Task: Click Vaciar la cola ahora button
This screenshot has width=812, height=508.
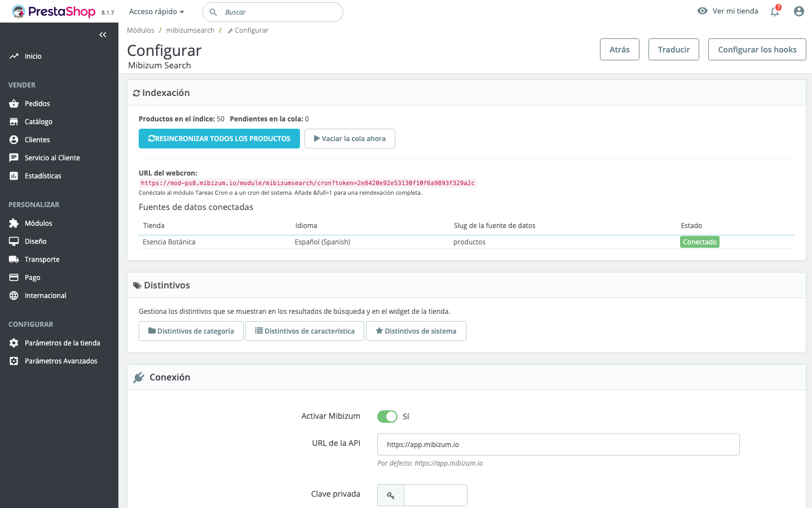Action: pyautogui.click(x=350, y=139)
